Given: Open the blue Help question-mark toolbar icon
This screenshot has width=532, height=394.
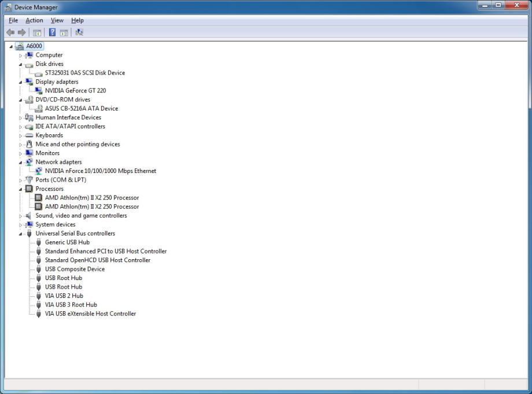Looking at the screenshot, I should [52, 32].
